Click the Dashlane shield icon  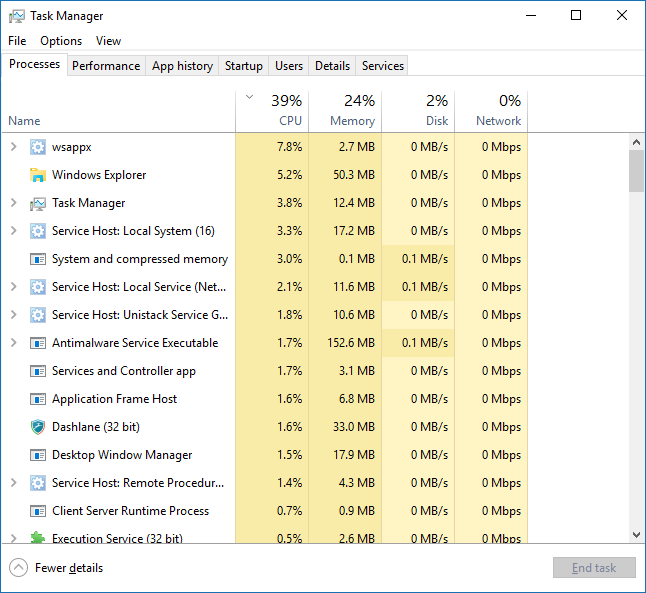(37, 427)
